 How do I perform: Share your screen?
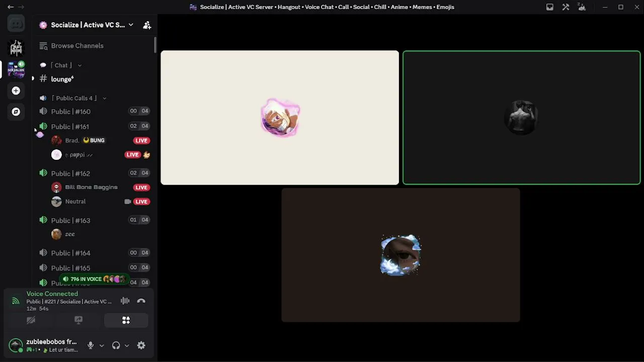click(x=78, y=320)
